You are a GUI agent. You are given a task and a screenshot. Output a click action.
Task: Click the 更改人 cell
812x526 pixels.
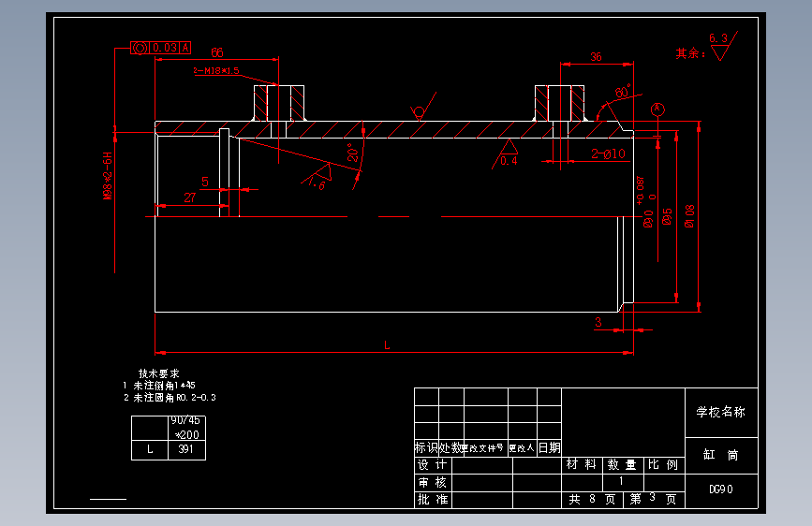coord(523,447)
